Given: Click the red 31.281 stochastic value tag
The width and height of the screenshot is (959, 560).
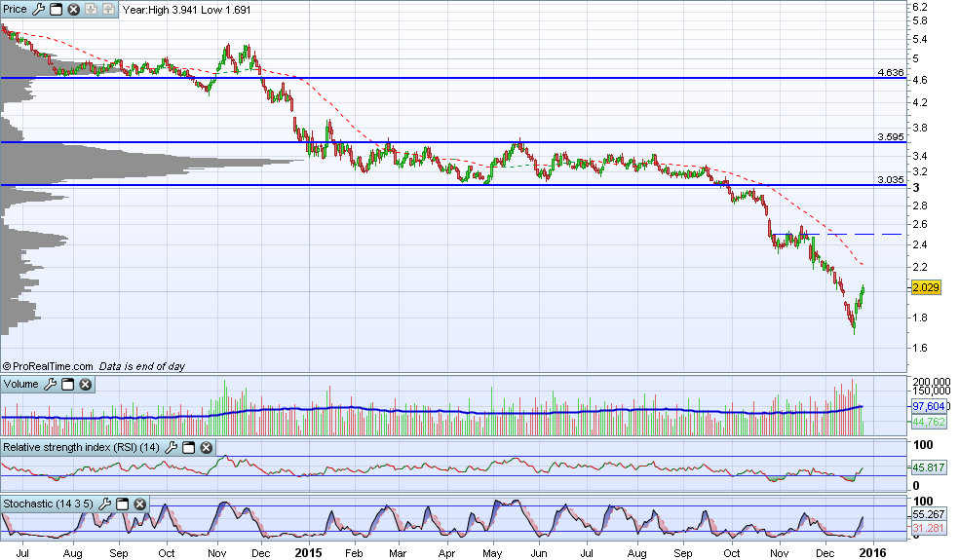Looking at the screenshot, I should [x=929, y=528].
